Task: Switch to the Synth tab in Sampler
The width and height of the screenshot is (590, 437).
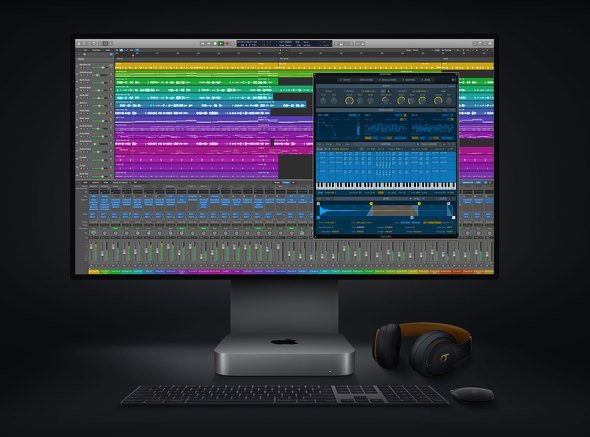Action: 346,80
